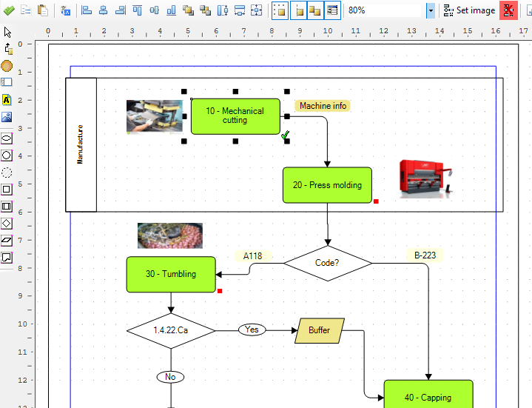Viewport: 532px width, 408px height.
Task: Open the translate language icon
Action: click(x=65, y=10)
